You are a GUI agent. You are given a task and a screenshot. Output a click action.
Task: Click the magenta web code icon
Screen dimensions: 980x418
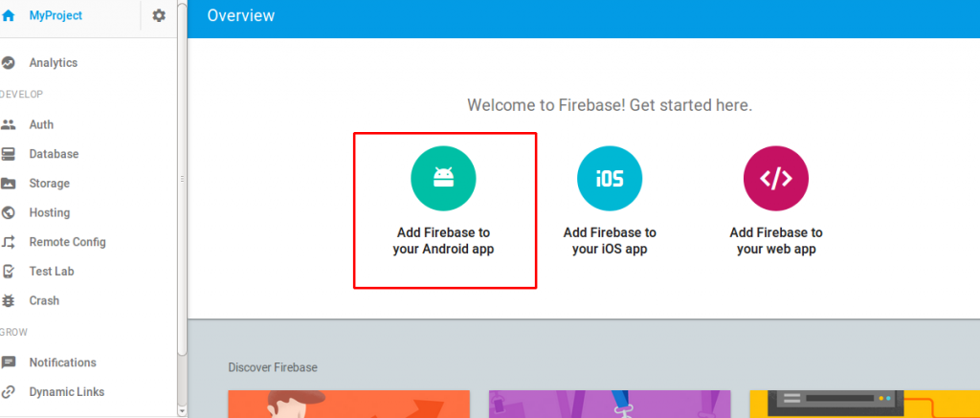click(x=775, y=179)
